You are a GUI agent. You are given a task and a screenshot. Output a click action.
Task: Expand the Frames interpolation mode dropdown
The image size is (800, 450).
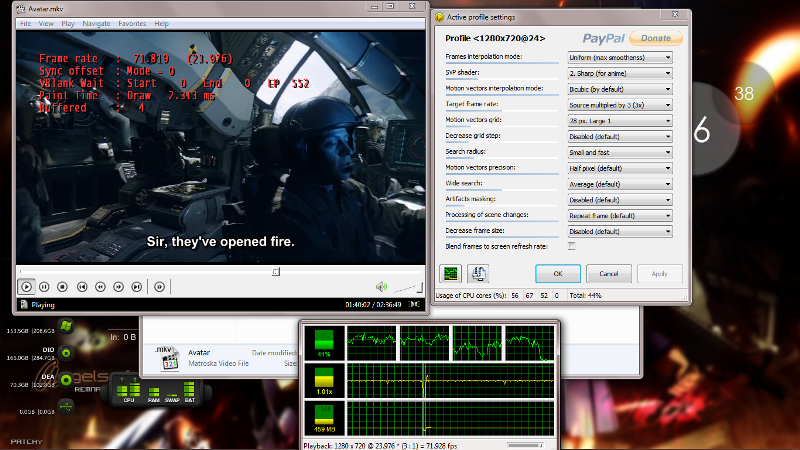[x=620, y=58]
